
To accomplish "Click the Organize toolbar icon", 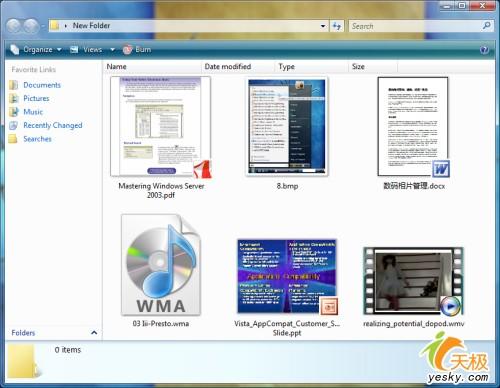I will coord(15,50).
